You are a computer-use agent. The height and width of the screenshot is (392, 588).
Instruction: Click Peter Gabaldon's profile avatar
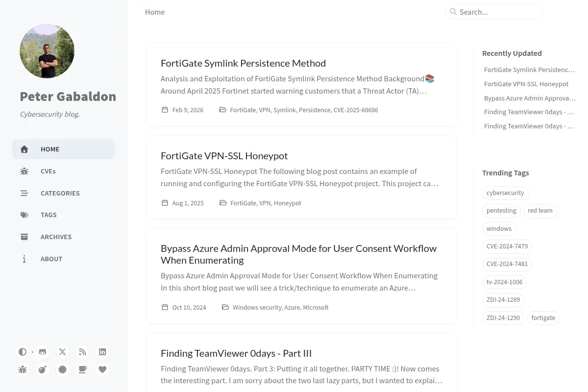(x=47, y=51)
